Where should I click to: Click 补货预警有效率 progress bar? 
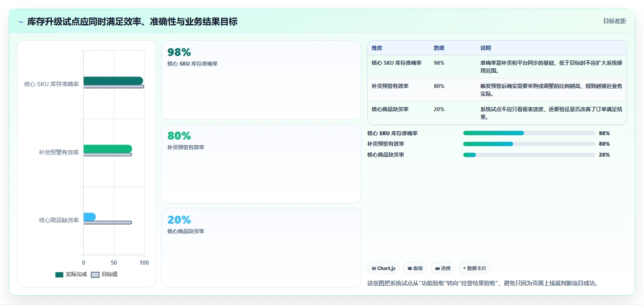coord(529,144)
